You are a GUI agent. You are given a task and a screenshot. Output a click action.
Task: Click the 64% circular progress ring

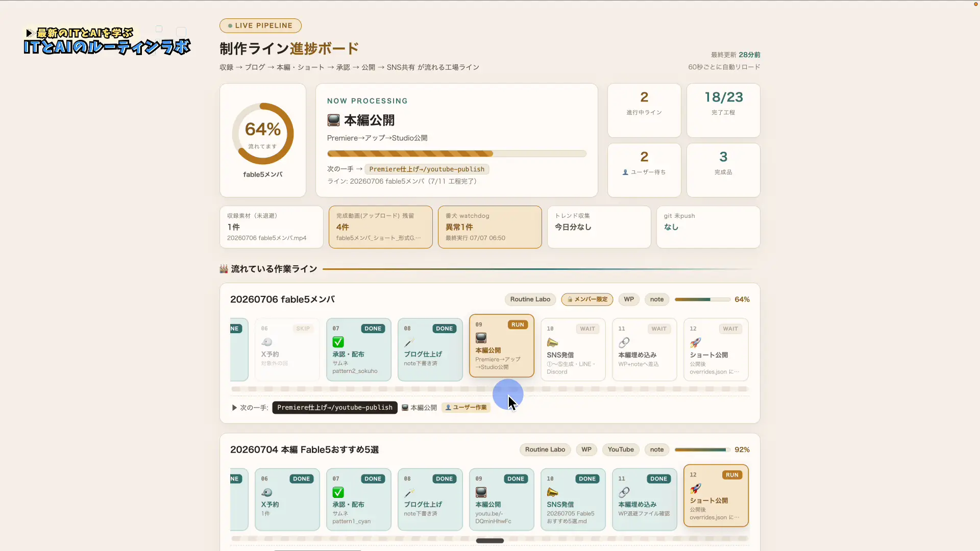(x=263, y=134)
